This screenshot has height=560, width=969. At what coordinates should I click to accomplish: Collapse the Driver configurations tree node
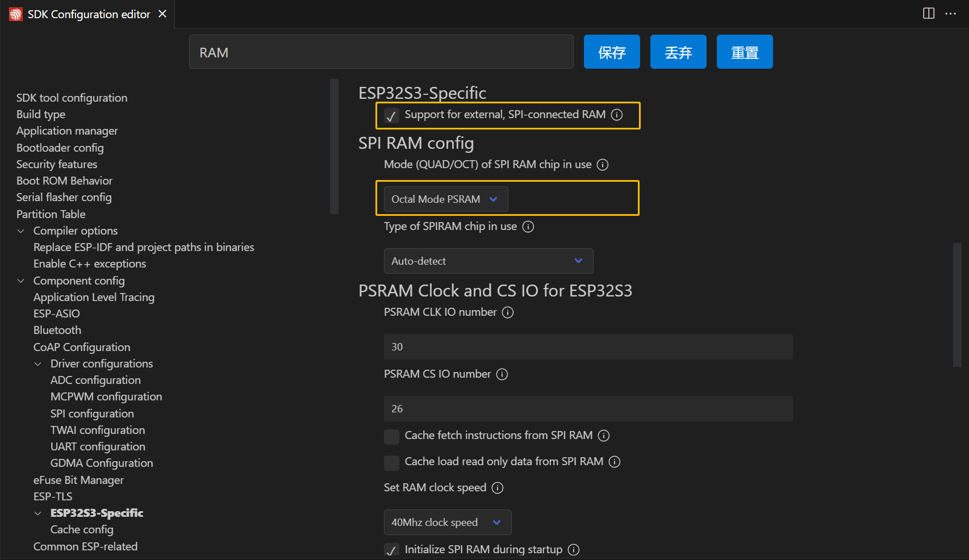(38, 364)
